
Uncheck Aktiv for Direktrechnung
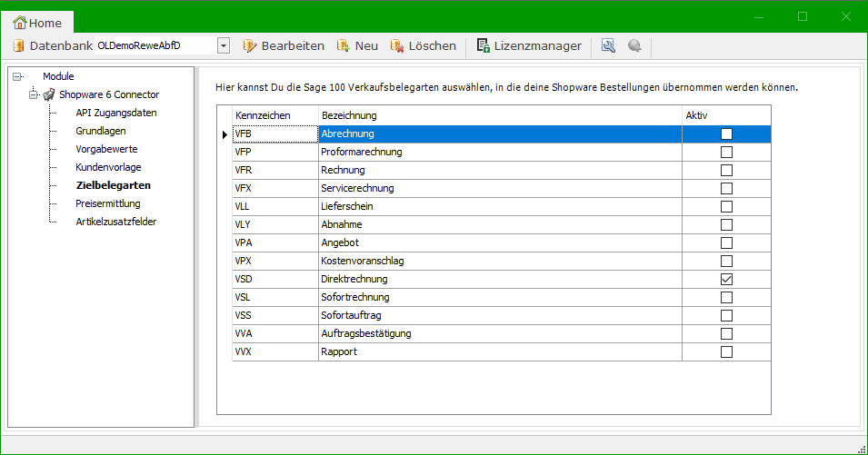coord(726,279)
